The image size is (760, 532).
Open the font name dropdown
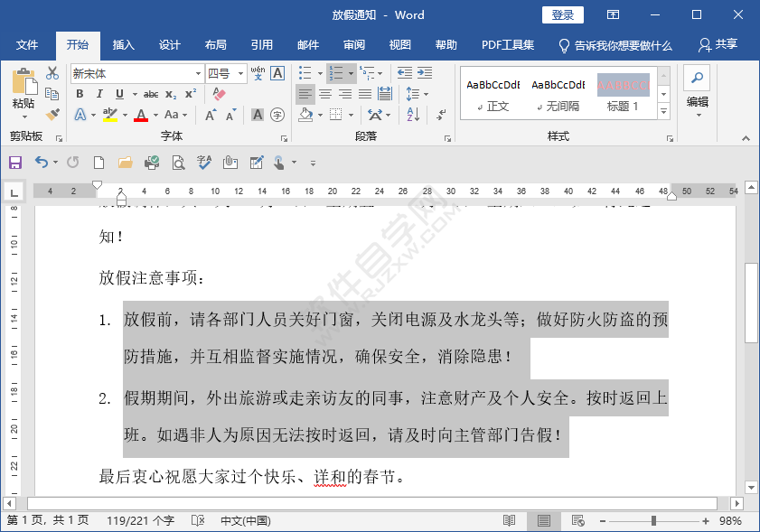198,73
